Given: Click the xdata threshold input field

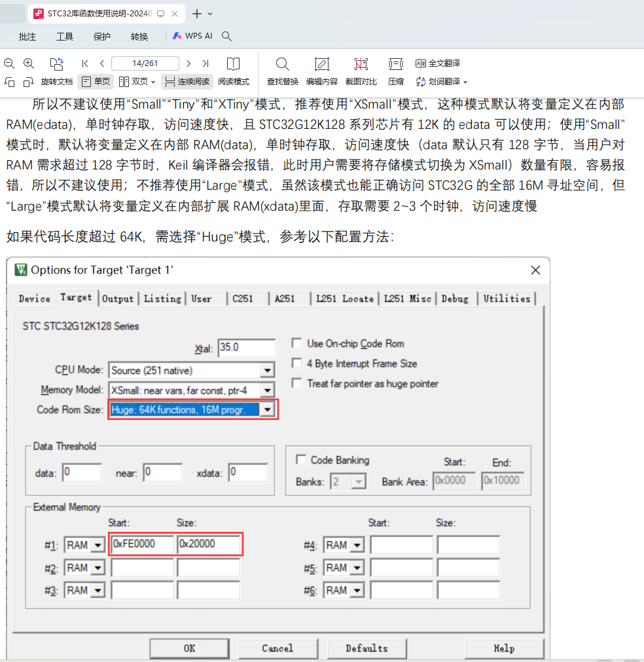Looking at the screenshot, I should click(248, 472).
